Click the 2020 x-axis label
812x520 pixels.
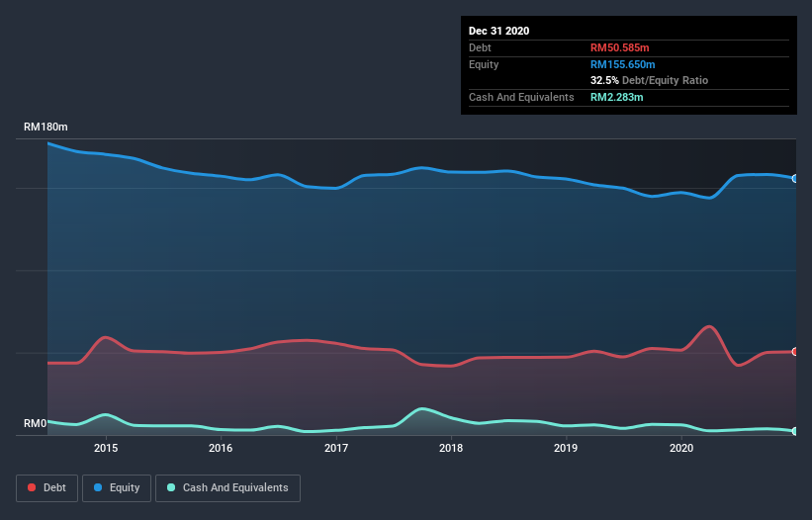(681, 448)
